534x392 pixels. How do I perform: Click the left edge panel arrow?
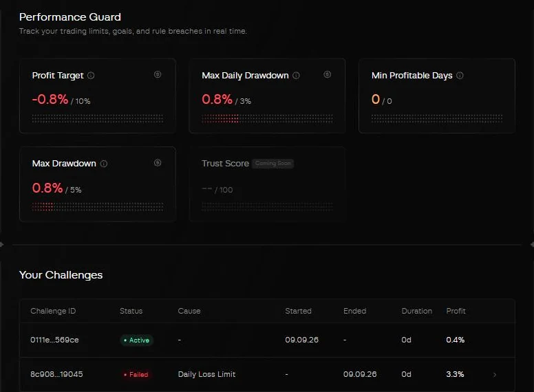point(1,244)
